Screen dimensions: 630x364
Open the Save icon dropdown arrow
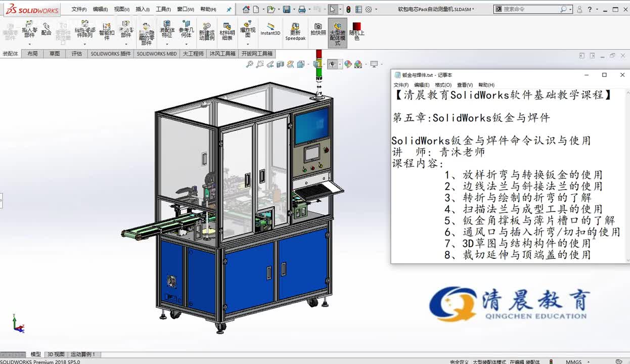[293, 10]
